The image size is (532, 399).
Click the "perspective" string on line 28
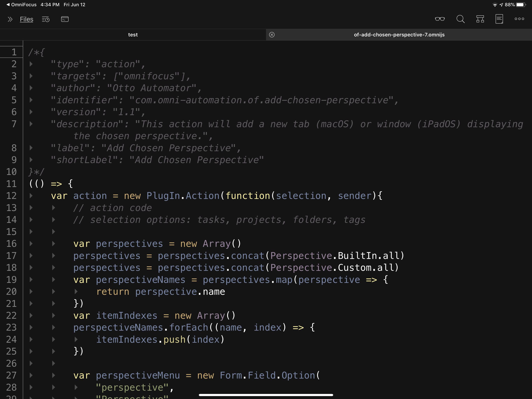coord(132,388)
